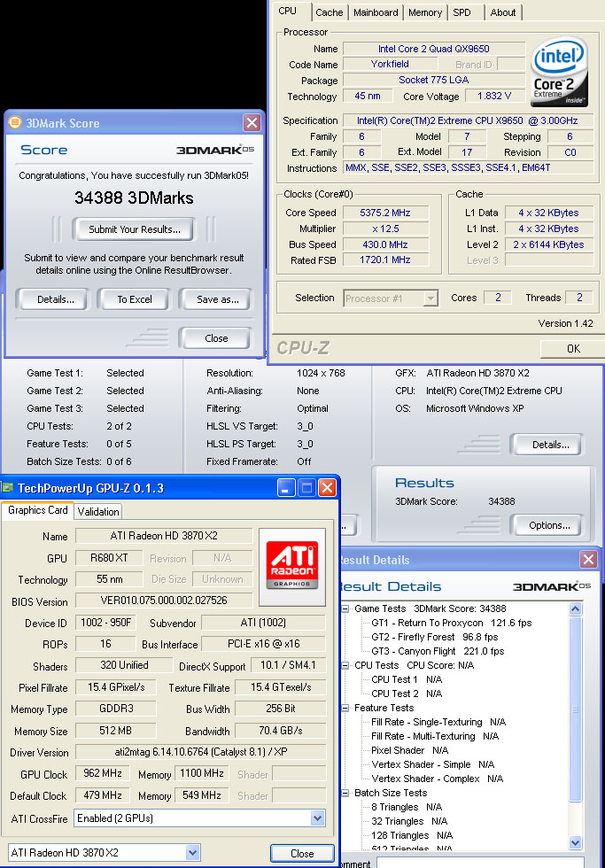This screenshot has width=605, height=868.
Task: Open the Memory tab in CPU-Z
Action: (x=425, y=12)
